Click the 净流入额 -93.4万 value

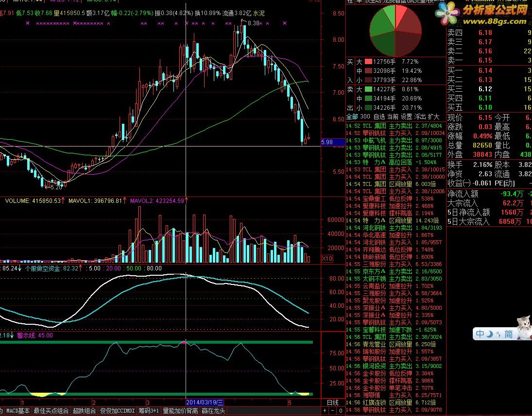tap(512, 194)
